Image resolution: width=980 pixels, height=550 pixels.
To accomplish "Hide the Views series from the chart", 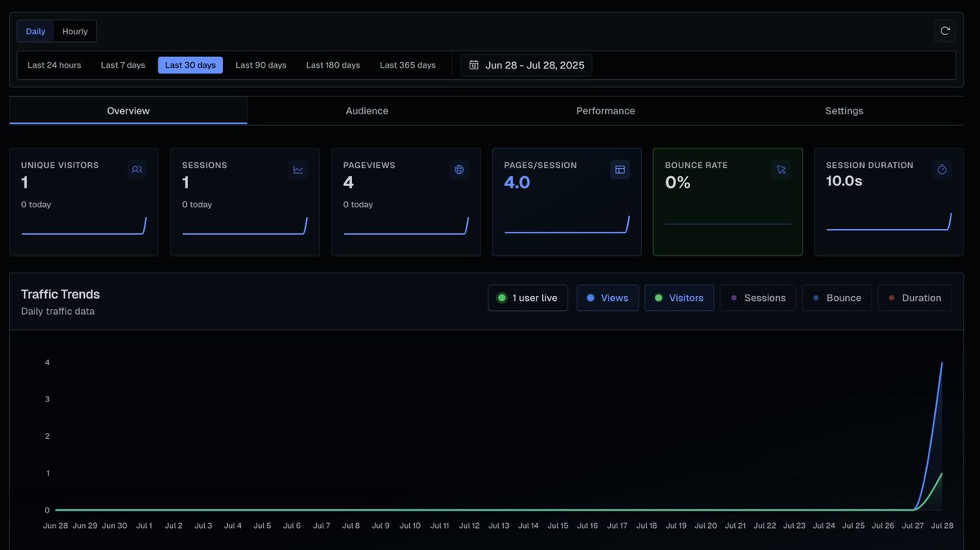I will point(607,297).
